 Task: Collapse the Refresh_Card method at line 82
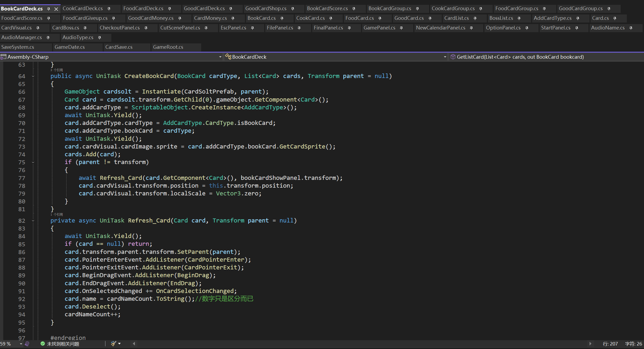click(33, 221)
